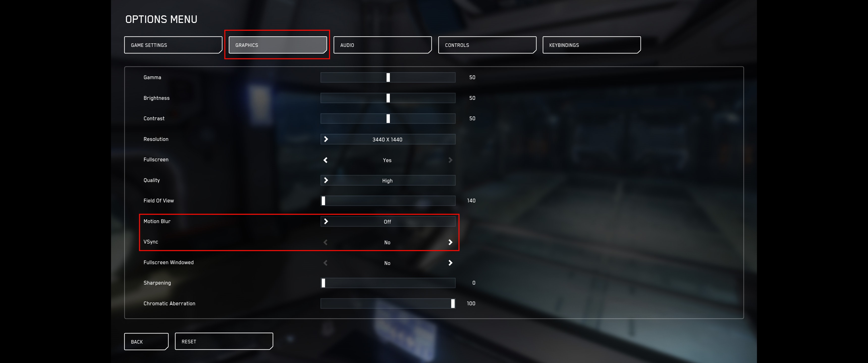The width and height of the screenshot is (868, 363).
Task: Click the Back button to exit menu
Action: pyautogui.click(x=146, y=341)
